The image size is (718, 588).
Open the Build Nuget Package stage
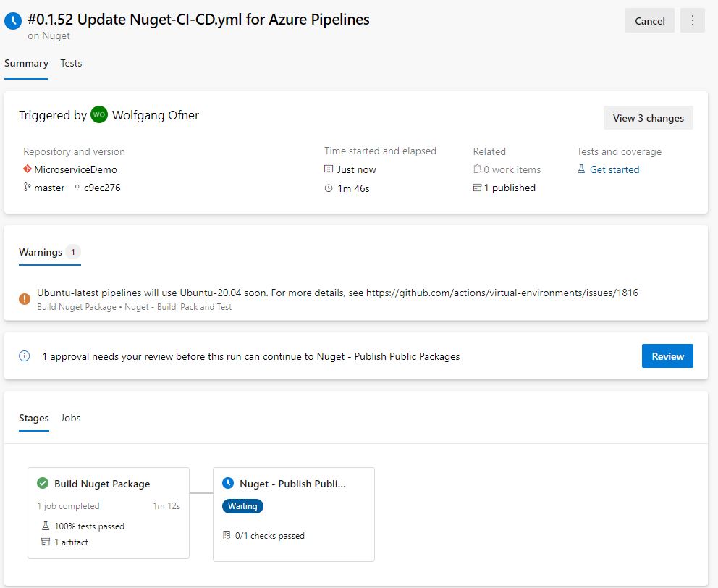click(x=102, y=484)
